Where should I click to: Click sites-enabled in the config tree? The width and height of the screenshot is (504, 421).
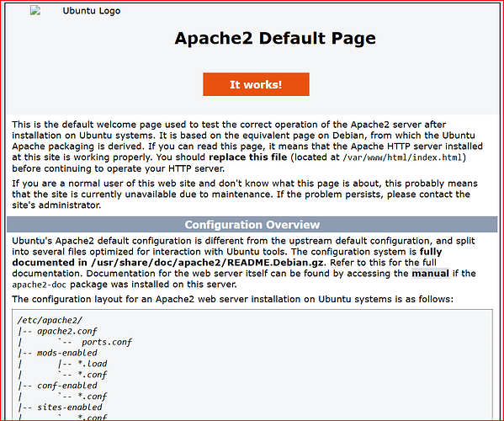coord(70,408)
